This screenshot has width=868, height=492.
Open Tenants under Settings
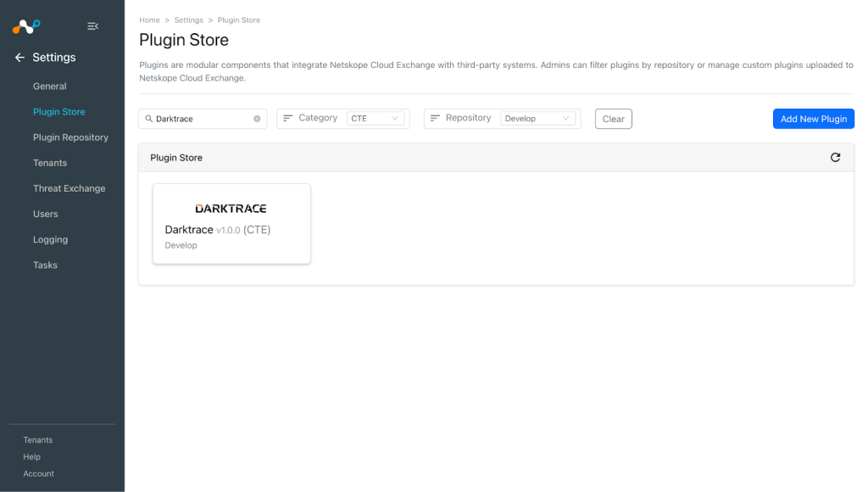pyautogui.click(x=50, y=163)
